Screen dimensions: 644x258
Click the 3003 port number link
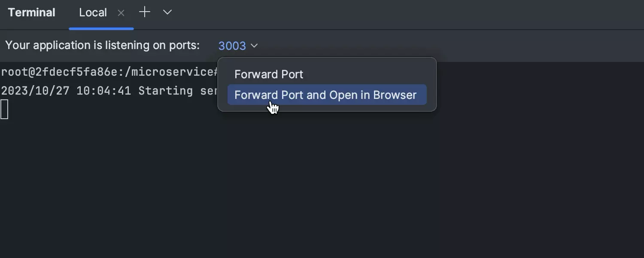(x=232, y=46)
